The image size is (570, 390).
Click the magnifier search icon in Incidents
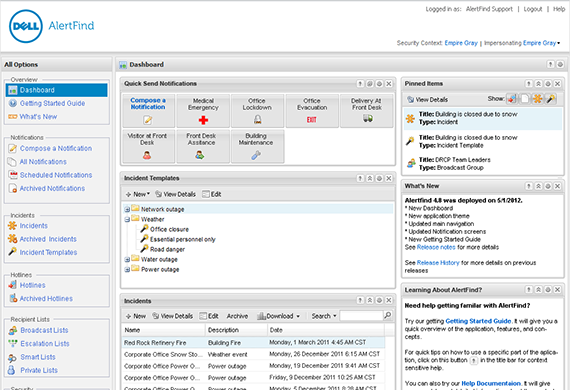click(388, 315)
